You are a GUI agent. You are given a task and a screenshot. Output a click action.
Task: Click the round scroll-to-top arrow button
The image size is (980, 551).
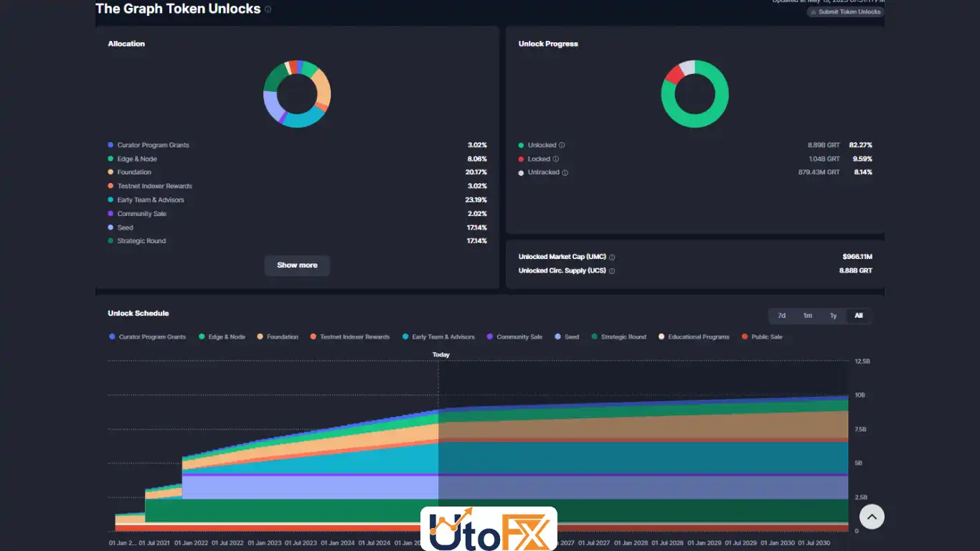(x=872, y=517)
